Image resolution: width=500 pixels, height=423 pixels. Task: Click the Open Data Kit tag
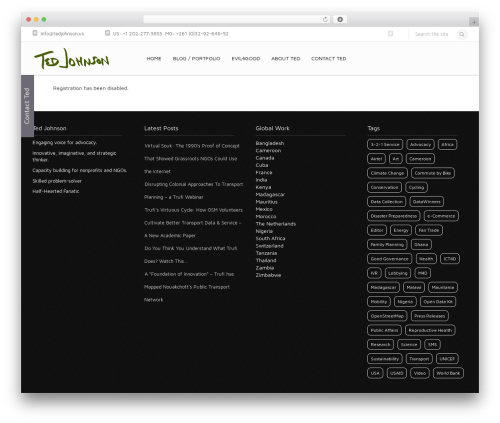click(438, 302)
